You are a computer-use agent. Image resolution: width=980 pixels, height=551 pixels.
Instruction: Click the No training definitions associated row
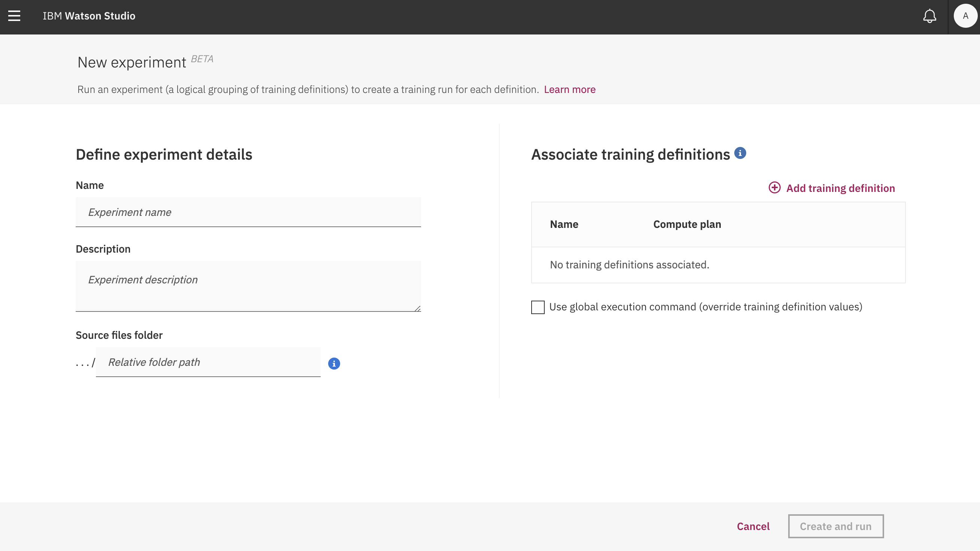[x=629, y=265]
